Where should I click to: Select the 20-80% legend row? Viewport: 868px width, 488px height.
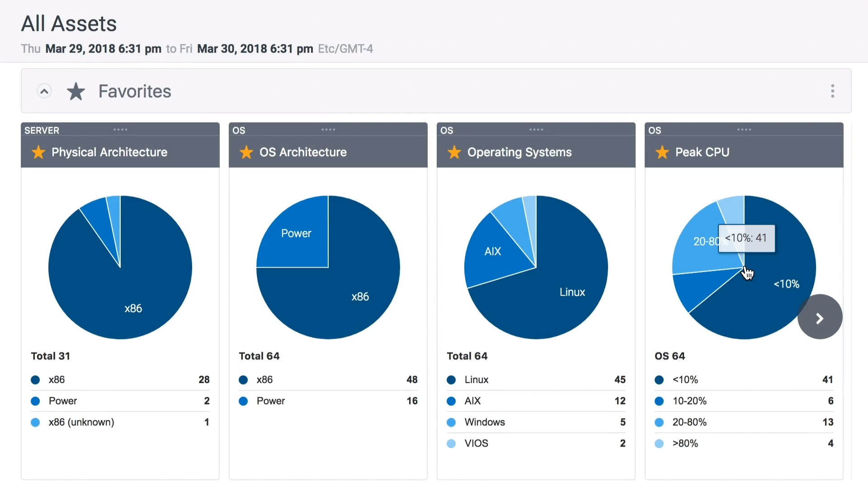click(x=689, y=422)
